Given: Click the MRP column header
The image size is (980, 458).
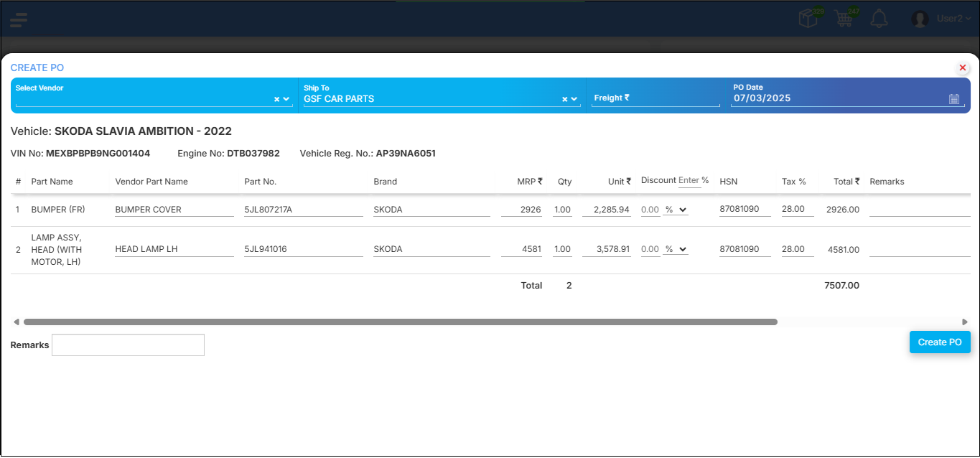Looking at the screenshot, I should click(x=530, y=182).
